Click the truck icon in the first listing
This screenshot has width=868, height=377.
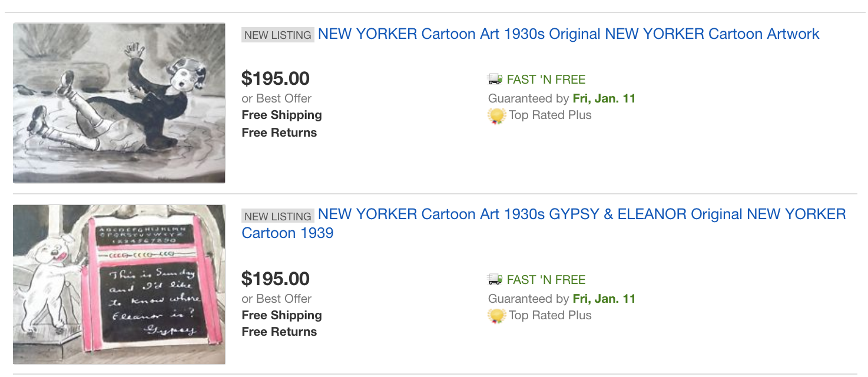click(x=495, y=80)
